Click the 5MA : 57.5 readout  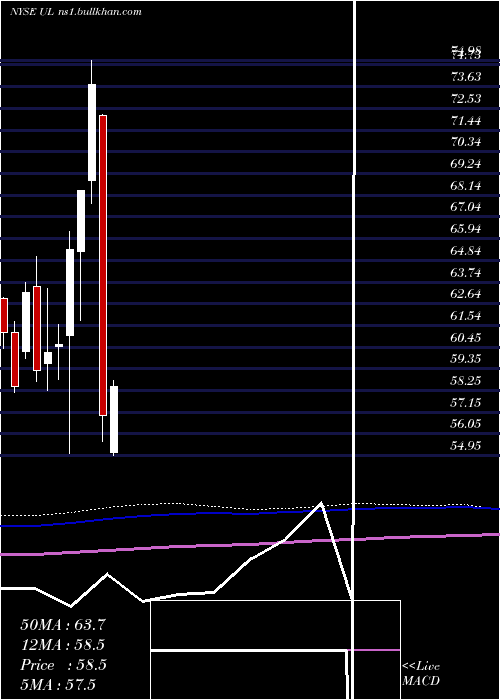pyautogui.click(x=58, y=685)
